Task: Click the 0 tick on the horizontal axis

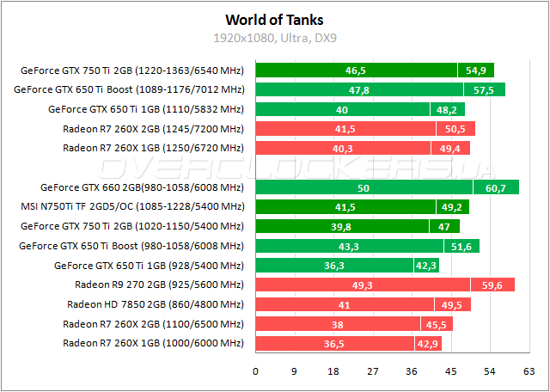Action: point(255,371)
